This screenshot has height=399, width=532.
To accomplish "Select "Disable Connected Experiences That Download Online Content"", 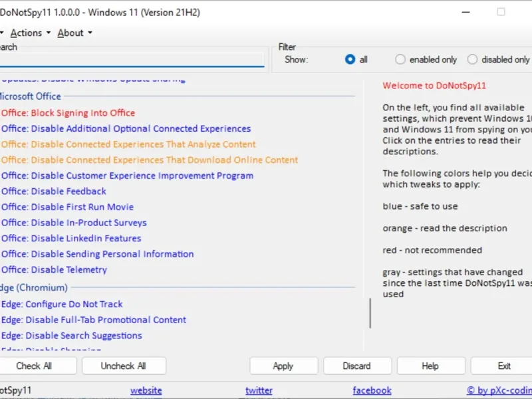I will (x=164, y=160).
